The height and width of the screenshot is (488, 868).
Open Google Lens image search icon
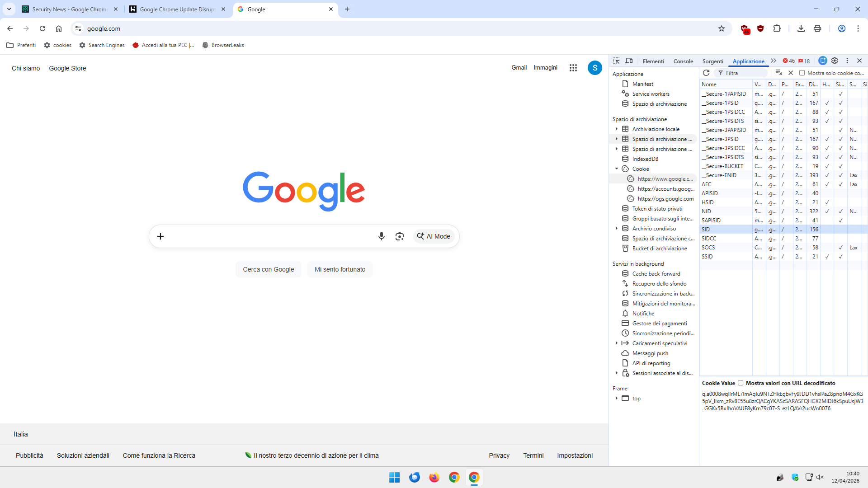coord(400,236)
